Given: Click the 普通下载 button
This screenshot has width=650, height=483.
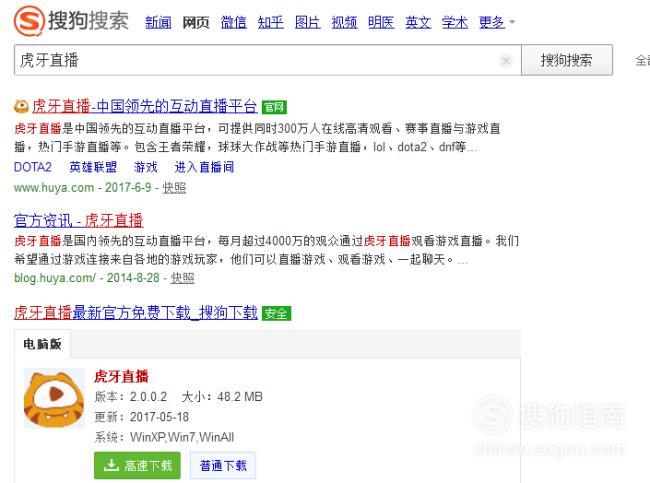Looking at the screenshot, I should tap(223, 465).
